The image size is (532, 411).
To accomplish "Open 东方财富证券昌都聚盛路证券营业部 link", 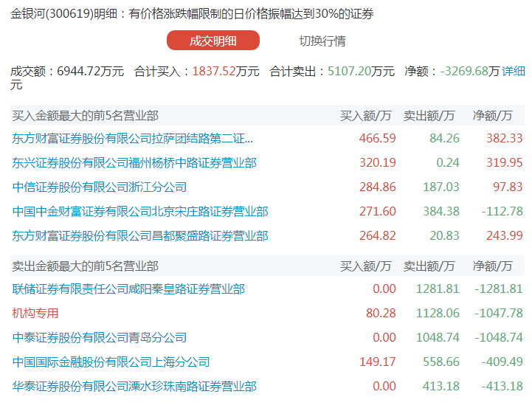I will click(x=140, y=235).
